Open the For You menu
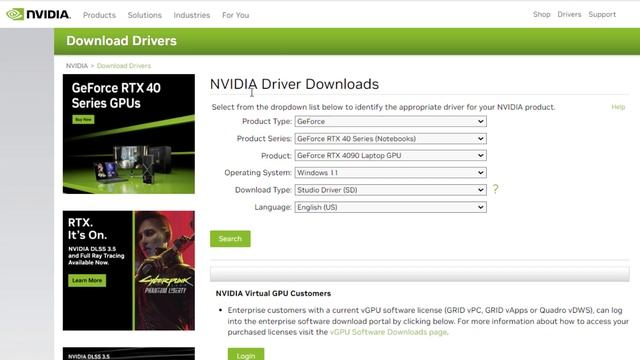 tap(236, 15)
